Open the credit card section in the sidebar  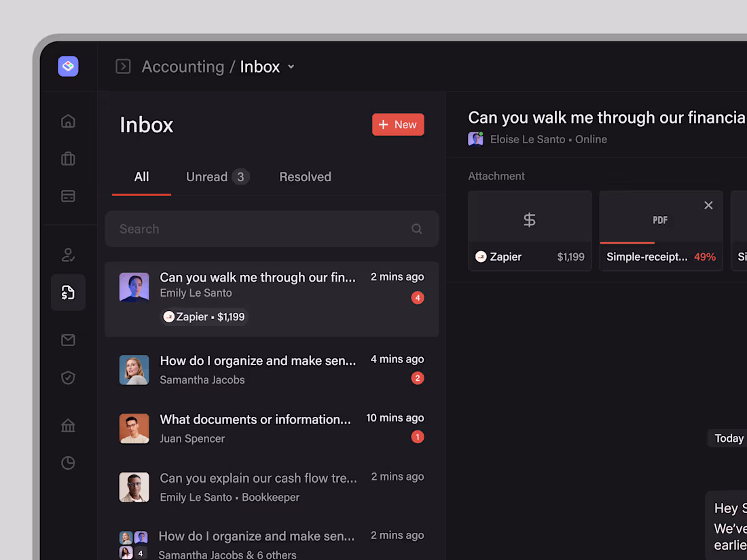(x=68, y=195)
